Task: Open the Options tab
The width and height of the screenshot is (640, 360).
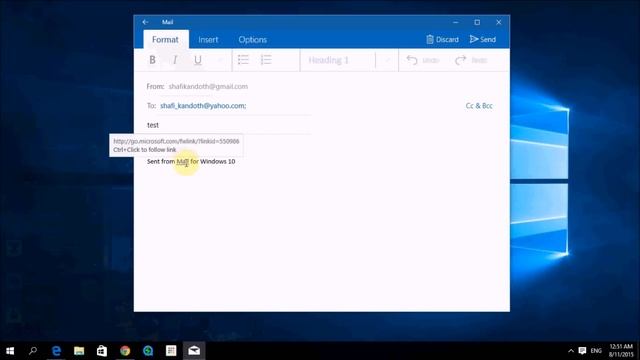Action: tap(253, 40)
